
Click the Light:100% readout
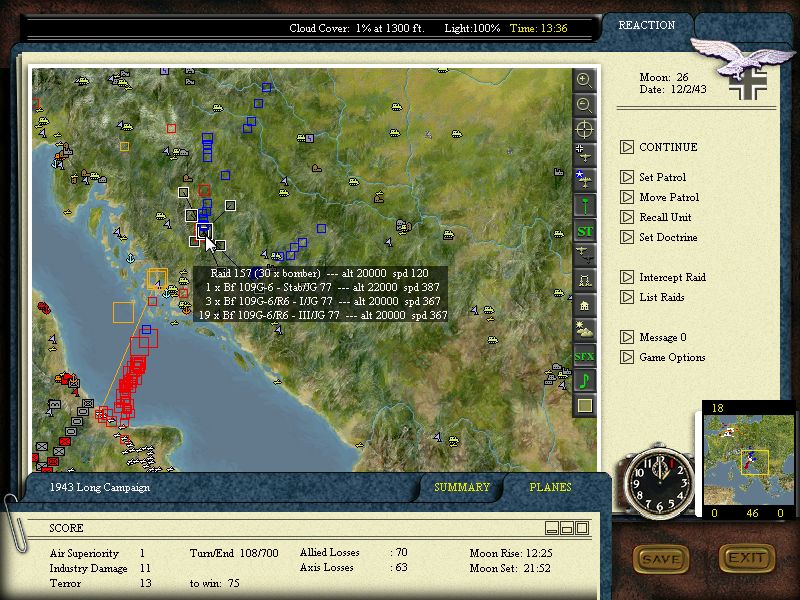coord(472,28)
